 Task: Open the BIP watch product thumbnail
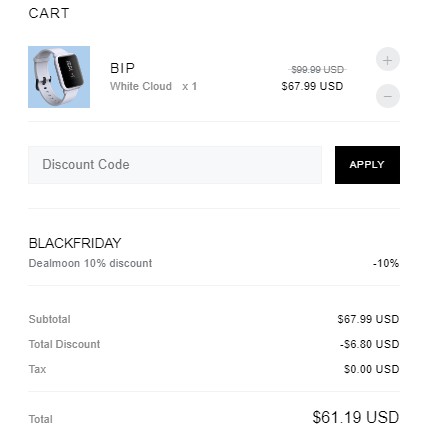pos(59,77)
